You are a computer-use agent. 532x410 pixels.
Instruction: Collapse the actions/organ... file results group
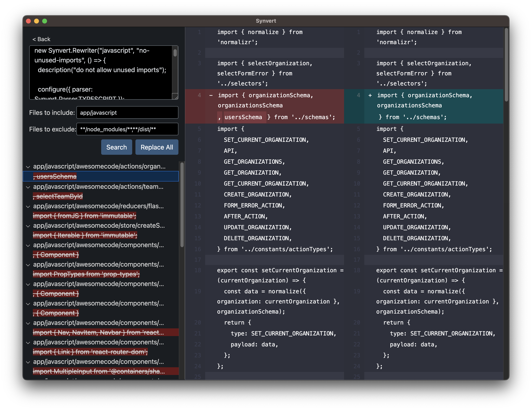pos(28,167)
